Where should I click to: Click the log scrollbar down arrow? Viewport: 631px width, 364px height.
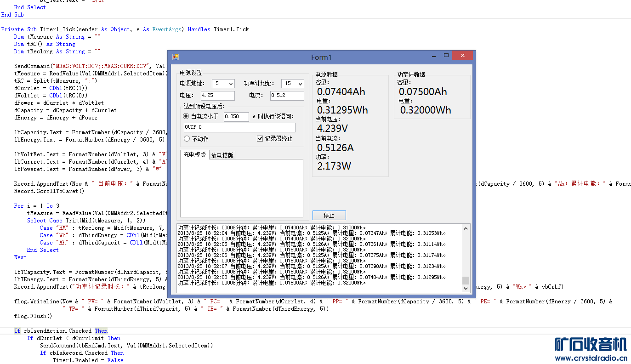(x=466, y=288)
